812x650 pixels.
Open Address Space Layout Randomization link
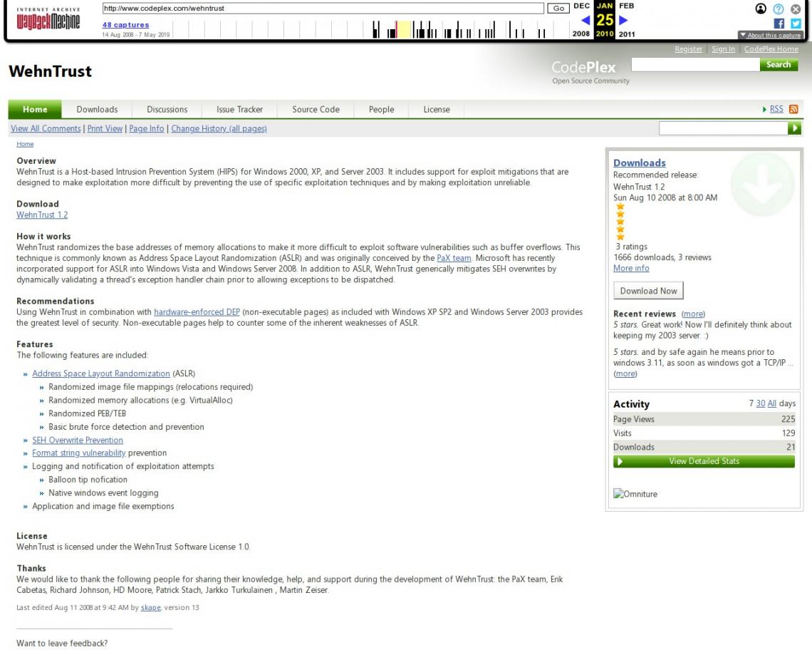pos(101,373)
